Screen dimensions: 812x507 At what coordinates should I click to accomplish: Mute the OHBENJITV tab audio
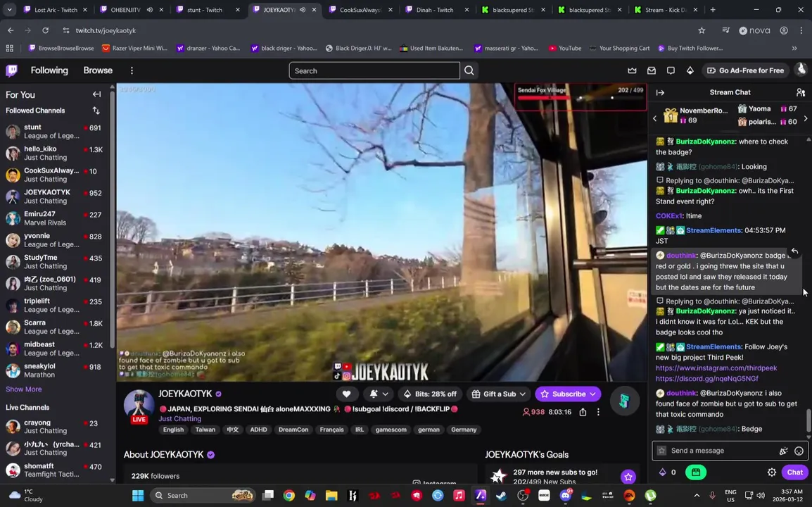coord(150,9)
